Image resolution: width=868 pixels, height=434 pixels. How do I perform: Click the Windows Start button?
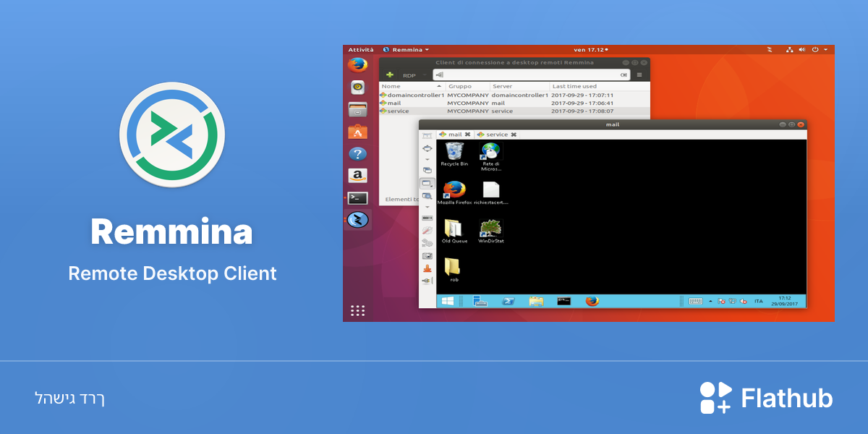448,301
